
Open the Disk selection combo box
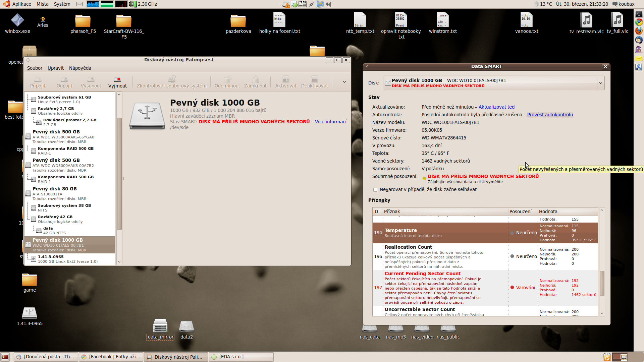(x=494, y=83)
